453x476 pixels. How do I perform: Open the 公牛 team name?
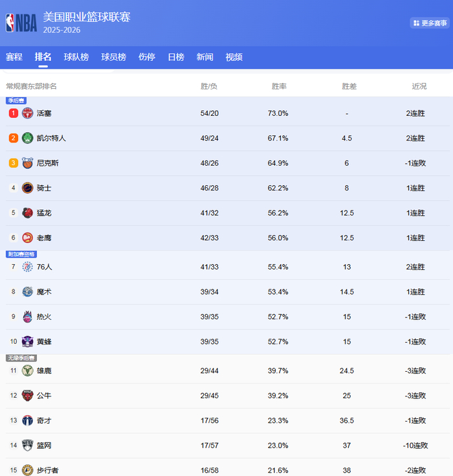pyautogui.click(x=44, y=396)
